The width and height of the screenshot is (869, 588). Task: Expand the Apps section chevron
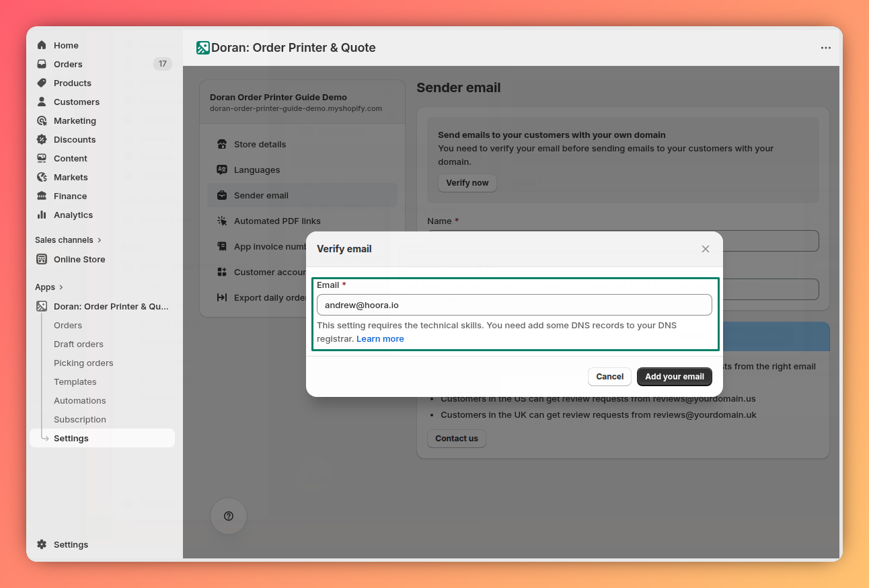click(x=61, y=287)
